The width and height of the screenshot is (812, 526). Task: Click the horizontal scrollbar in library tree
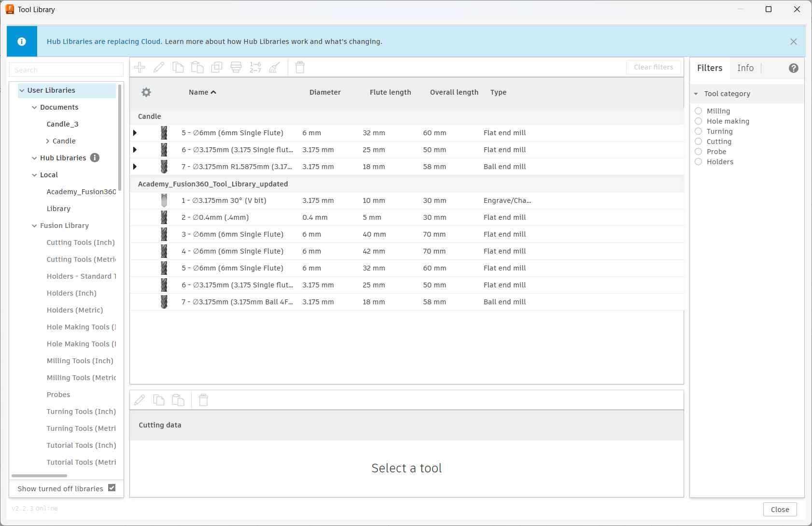(39, 476)
